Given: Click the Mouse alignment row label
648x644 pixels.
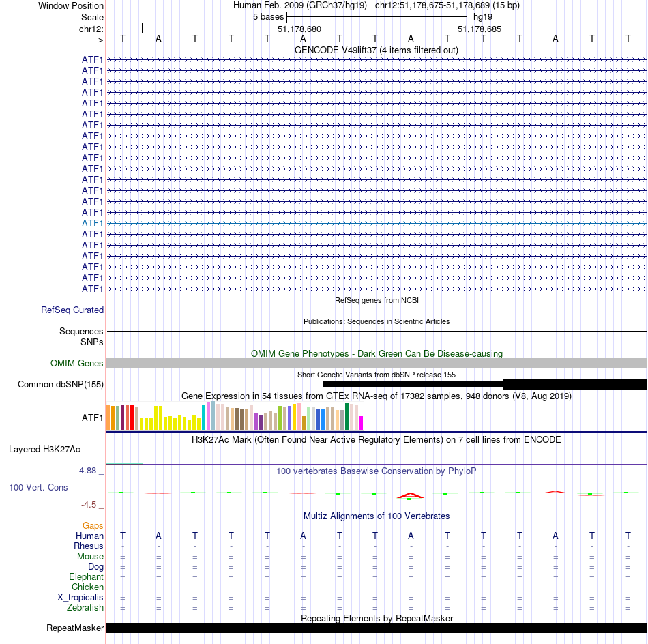Looking at the screenshot, I should click(90, 557).
